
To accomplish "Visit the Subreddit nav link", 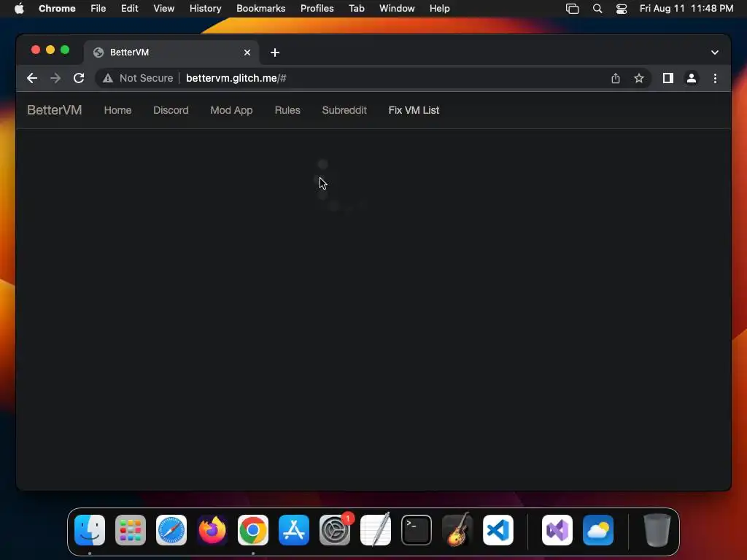I will 344,110.
